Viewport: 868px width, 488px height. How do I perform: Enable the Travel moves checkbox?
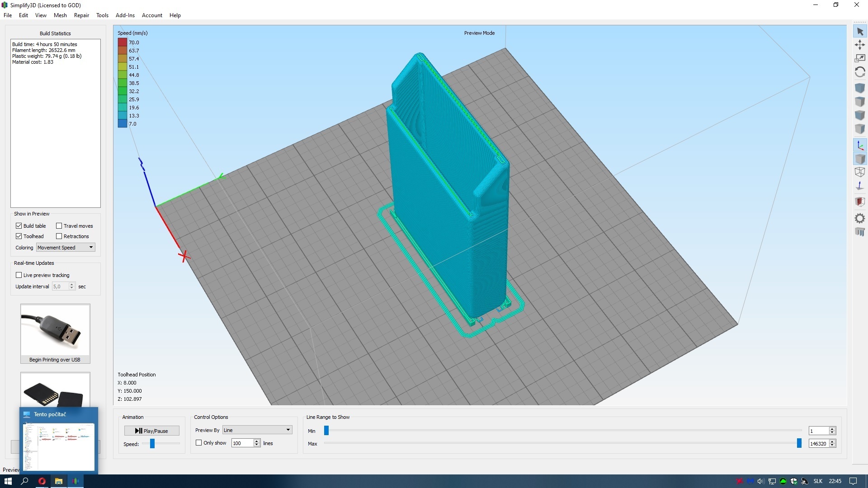pos(59,225)
